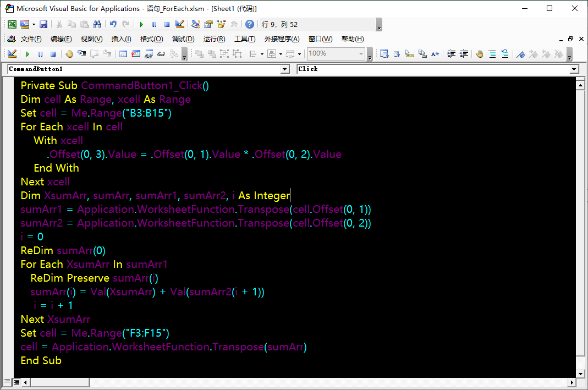Open the 工具(T) menu
The image size is (588, 390).
point(245,39)
